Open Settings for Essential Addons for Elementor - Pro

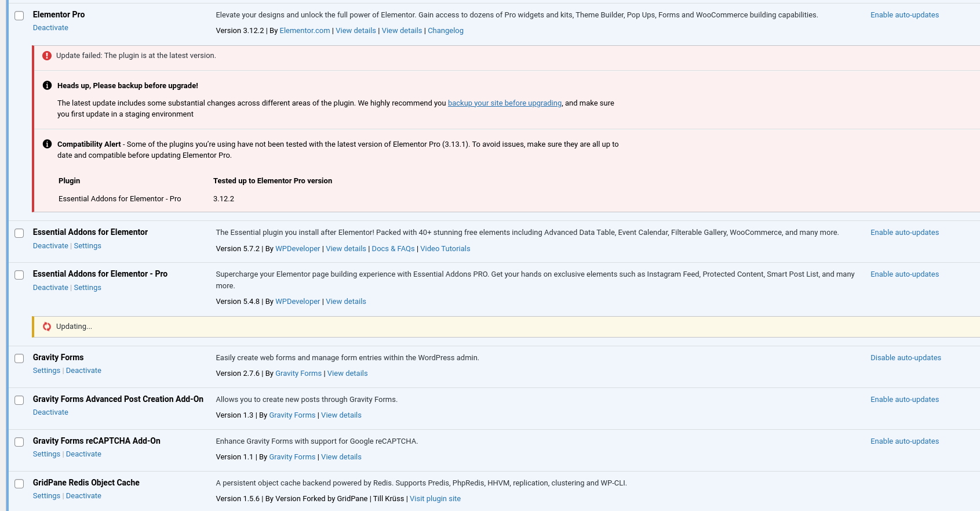[88, 288]
